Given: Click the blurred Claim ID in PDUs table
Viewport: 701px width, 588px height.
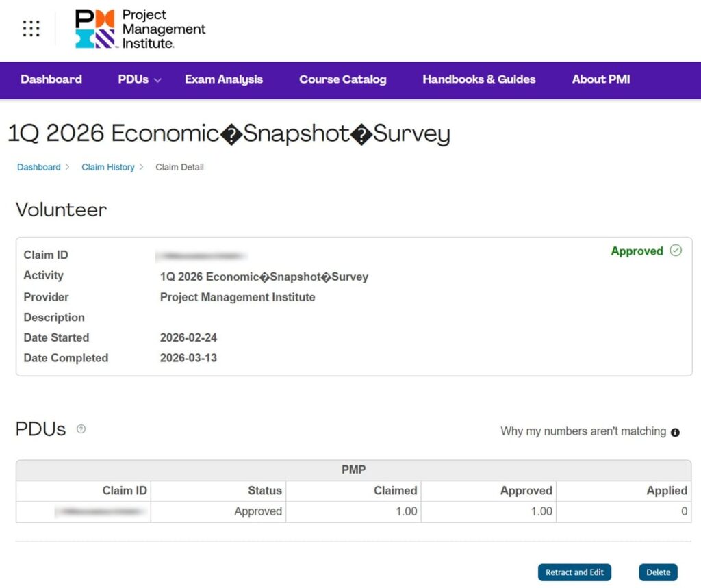Looking at the screenshot, I should 101,511.
